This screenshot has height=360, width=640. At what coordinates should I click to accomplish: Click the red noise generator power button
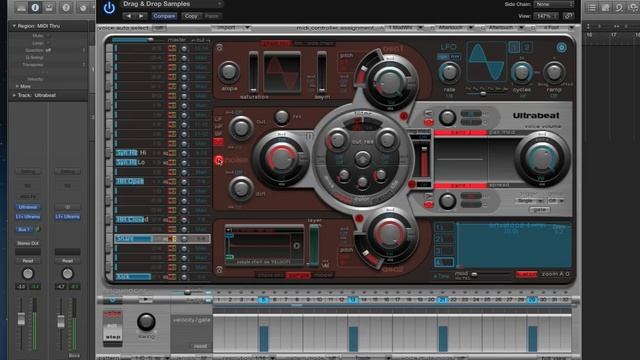tap(219, 160)
